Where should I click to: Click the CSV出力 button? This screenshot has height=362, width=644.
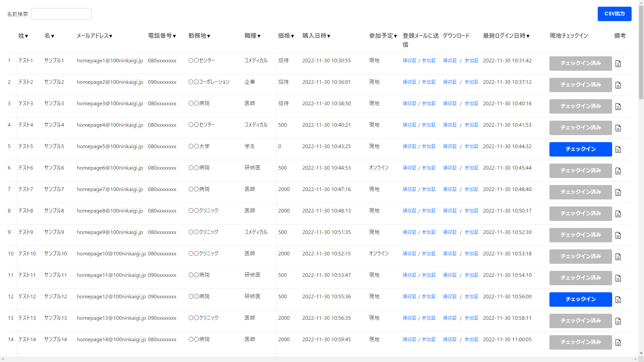pyautogui.click(x=614, y=14)
